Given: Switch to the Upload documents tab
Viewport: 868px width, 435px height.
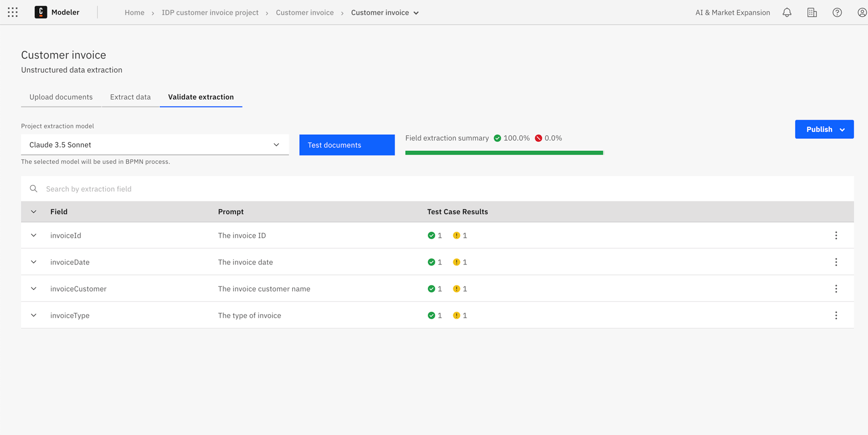Looking at the screenshot, I should tap(61, 97).
